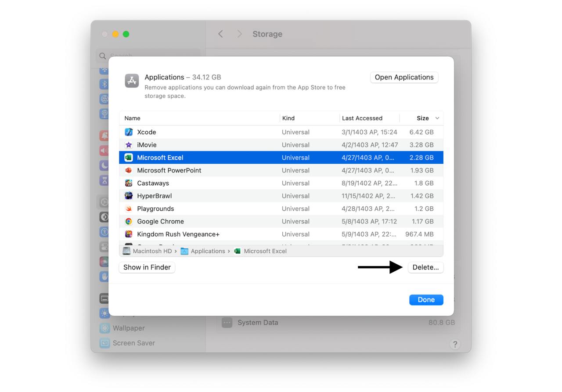Click Microsoft Excel text in path bar

[265, 251]
